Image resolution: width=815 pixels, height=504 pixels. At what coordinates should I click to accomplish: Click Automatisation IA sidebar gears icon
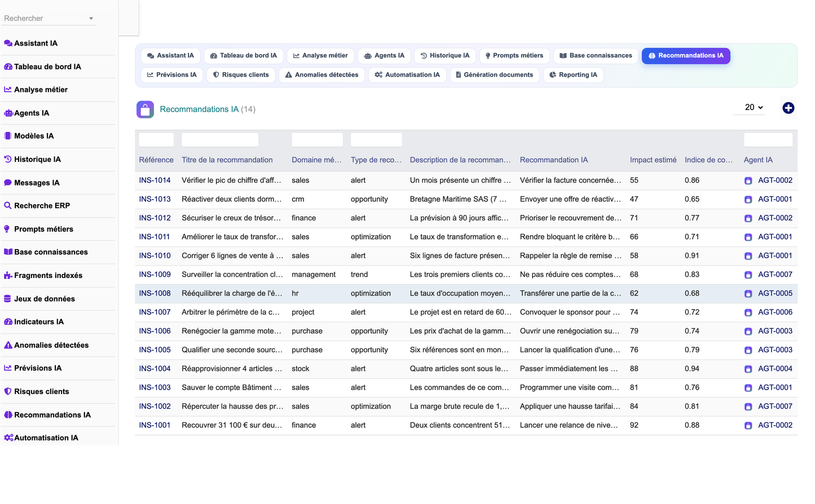[8, 438]
